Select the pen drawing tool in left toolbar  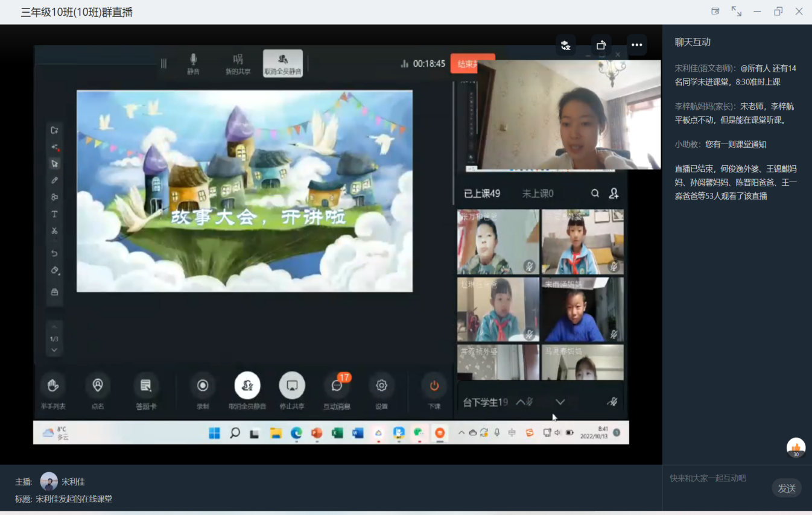pos(54,180)
